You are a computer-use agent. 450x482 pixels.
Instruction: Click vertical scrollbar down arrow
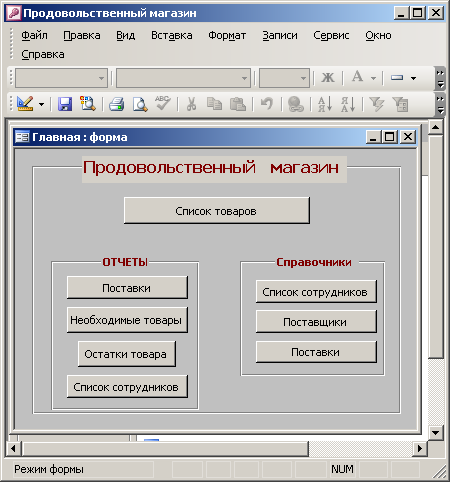(436, 433)
